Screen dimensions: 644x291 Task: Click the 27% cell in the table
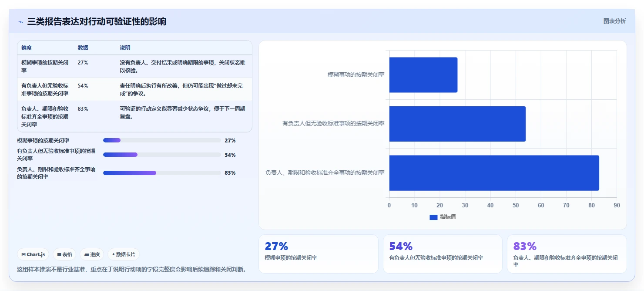pyautogui.click(x=83, y=63)
